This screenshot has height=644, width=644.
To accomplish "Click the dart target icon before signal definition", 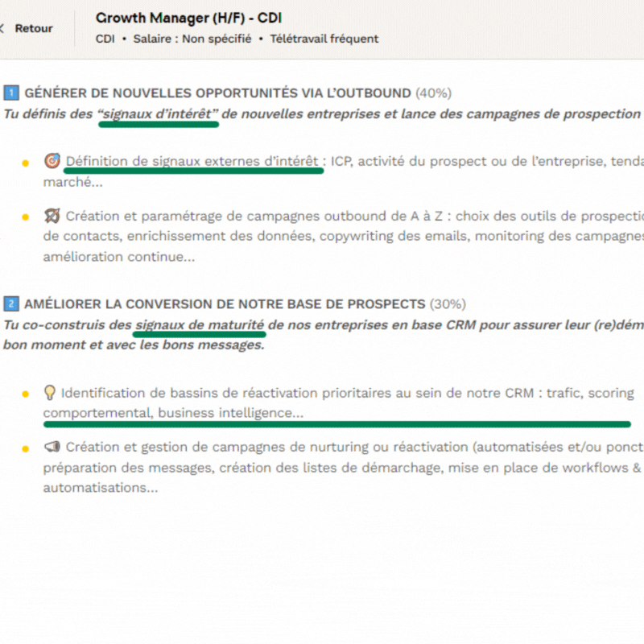I will [52, 161].
